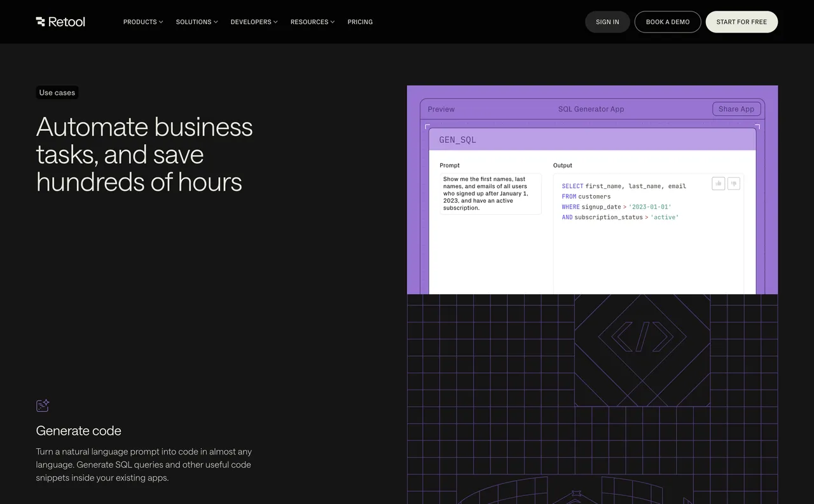Open the Products dropdown

point(142,22)
